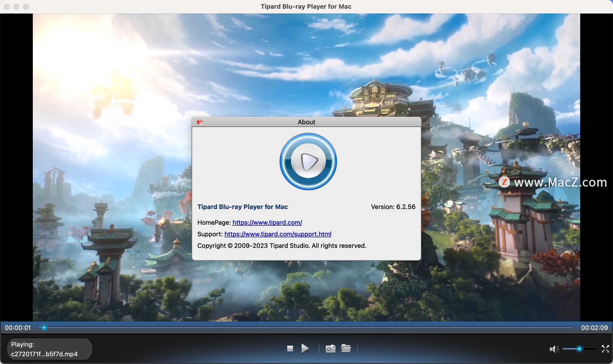
Task: Adjust the volume slider
Action: (579, 349)
